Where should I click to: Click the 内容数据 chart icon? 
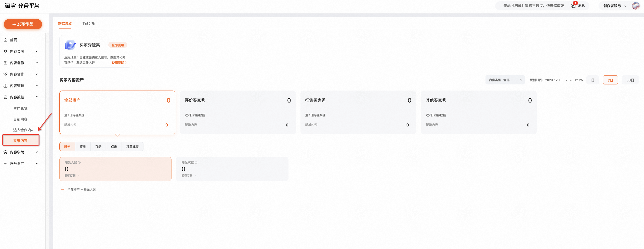click(x=5, y=97)
